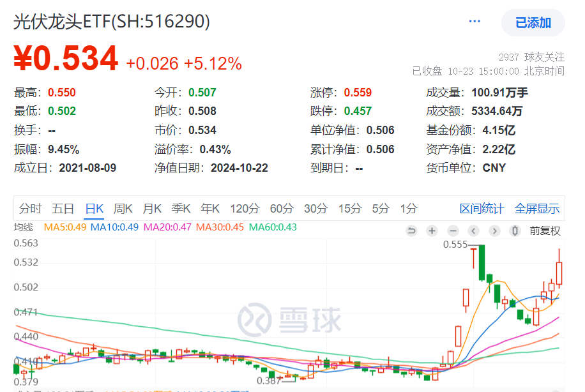Image resolution: width=585 pixels, height=392 pixels.
Task: Switch to the 分时 chart tab
Action: tap(30, 209)
